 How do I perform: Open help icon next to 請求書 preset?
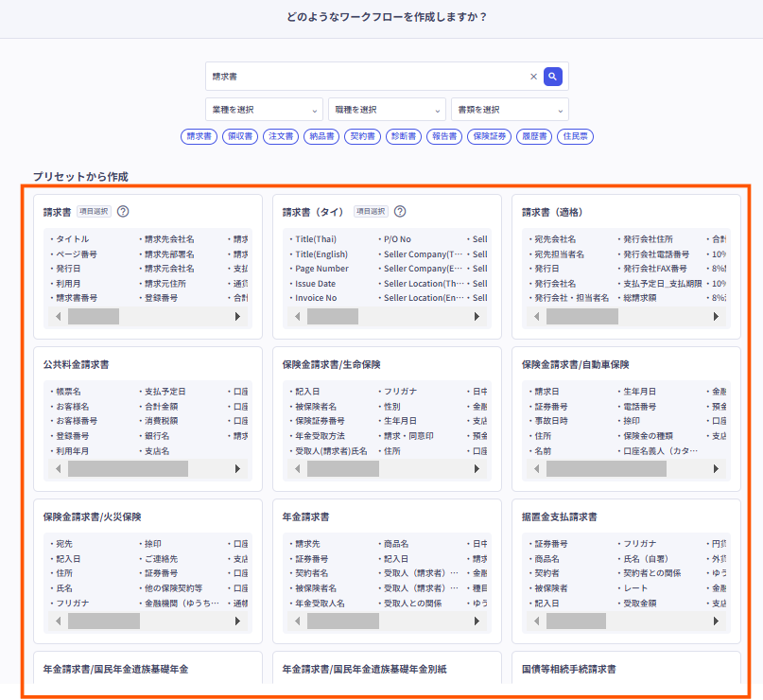123,212
